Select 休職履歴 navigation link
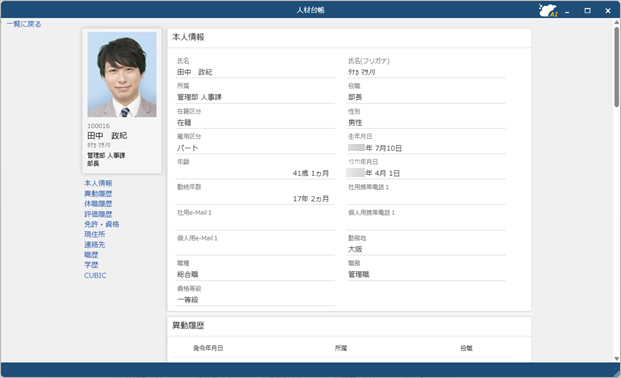621x378 pixels. [x=98, y=204]
